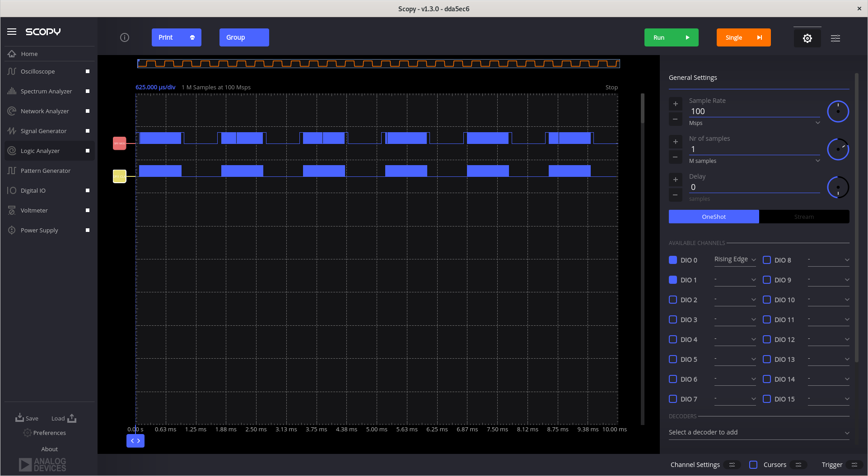Click the Home icon in sidebar
This screenshot has width=868, height=476.
(12, 54)
